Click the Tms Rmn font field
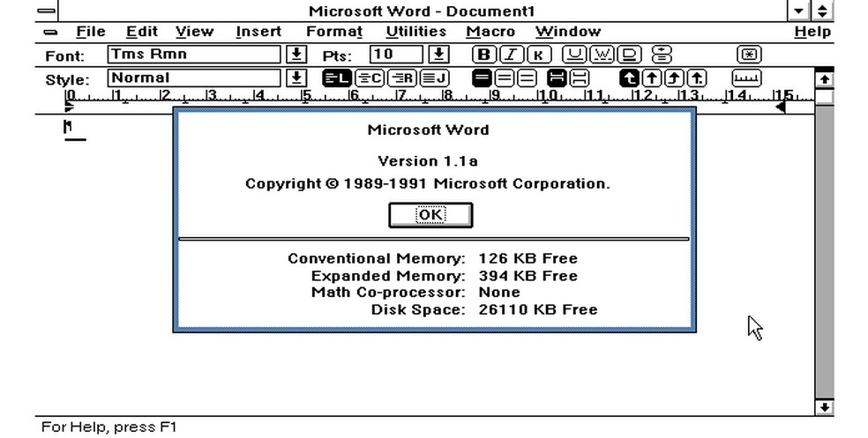 (194, 54)
